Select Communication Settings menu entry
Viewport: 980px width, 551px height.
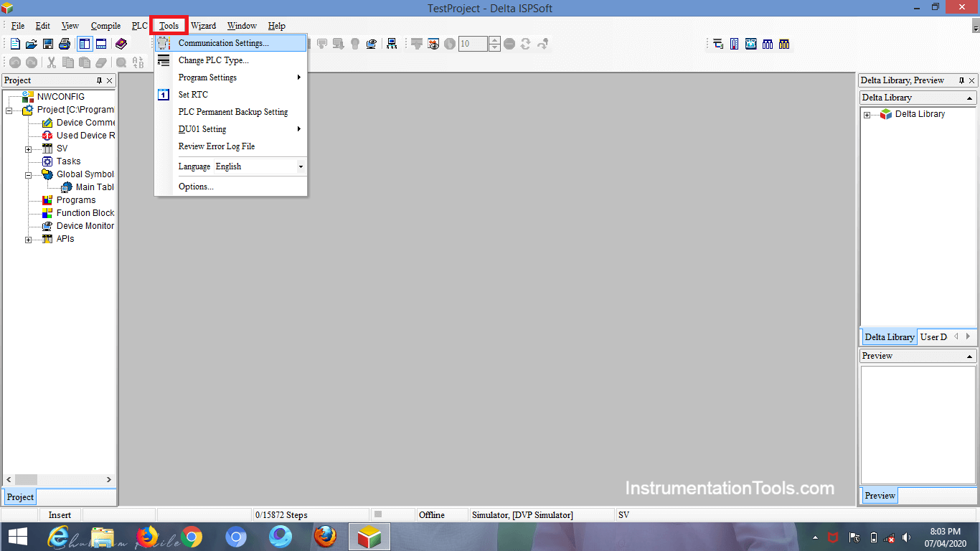[x=231, y=43]
